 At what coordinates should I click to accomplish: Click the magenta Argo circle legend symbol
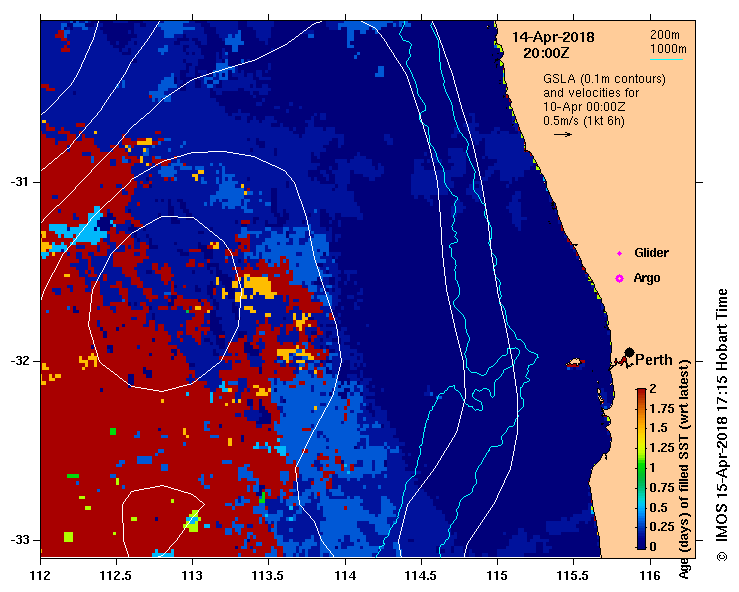point(619,279)
